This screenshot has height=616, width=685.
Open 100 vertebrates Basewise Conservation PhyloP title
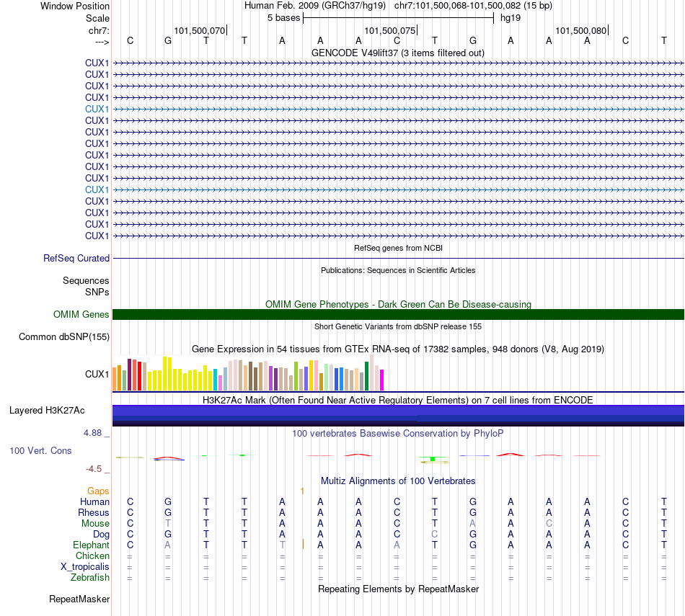point(398,434)
